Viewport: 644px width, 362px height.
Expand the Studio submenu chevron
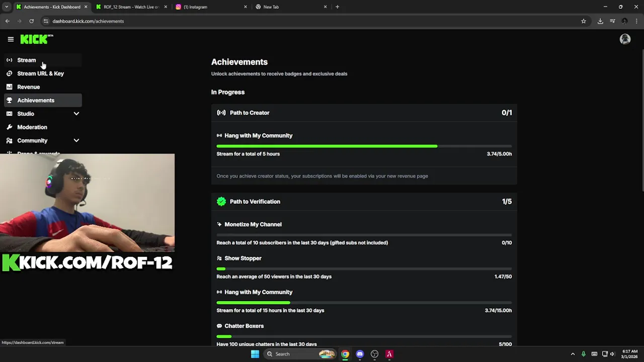[x=76, y=114]
